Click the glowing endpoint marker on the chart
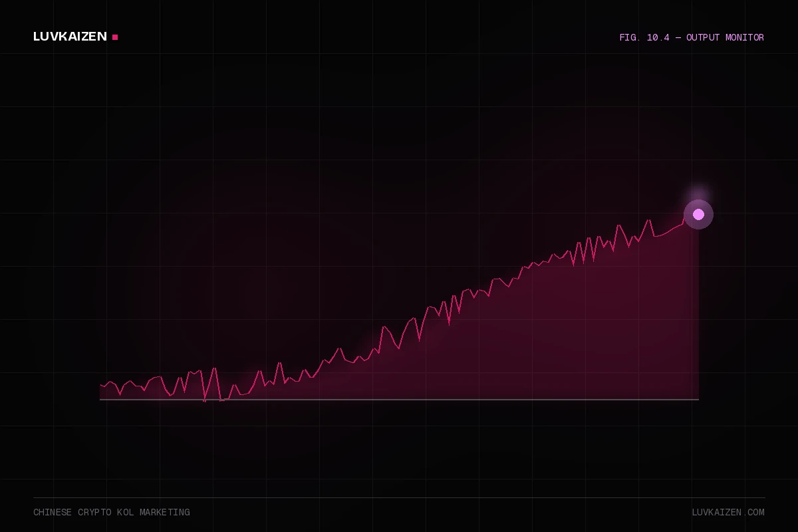Viewport: 798px width, 532px height. click(x=698, y=214)
